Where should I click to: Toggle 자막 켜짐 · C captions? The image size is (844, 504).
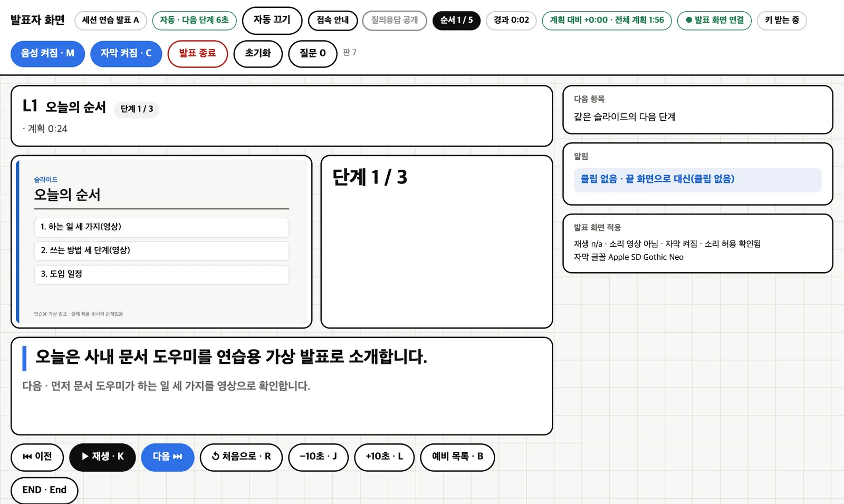tap(126, 54)
